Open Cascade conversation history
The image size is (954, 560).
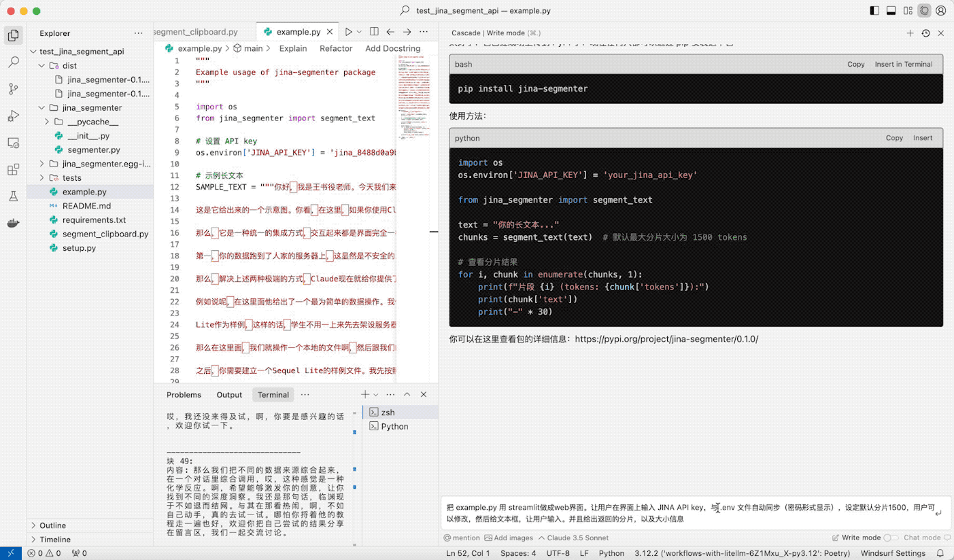tap(925, 33)
